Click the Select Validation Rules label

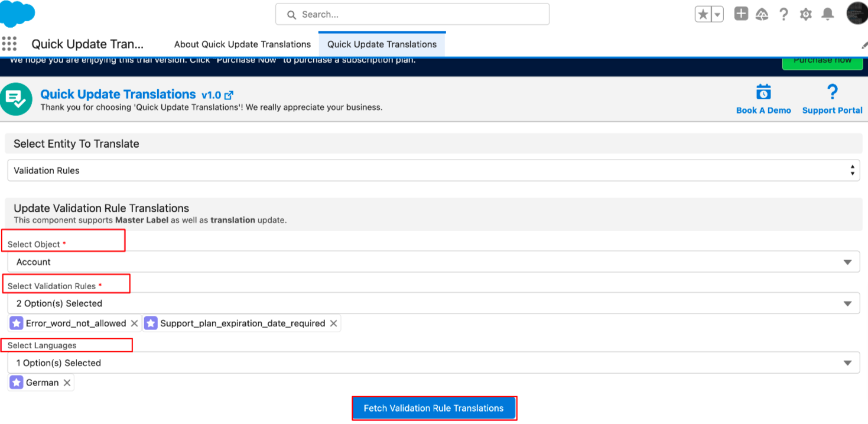51,286
